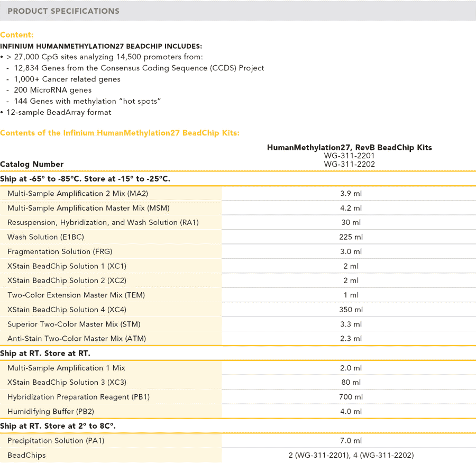Select 'Multi-Sample Amplification 1 Mix' row
The width and height of the screenshot is (476, 471).
pos(238,368)
